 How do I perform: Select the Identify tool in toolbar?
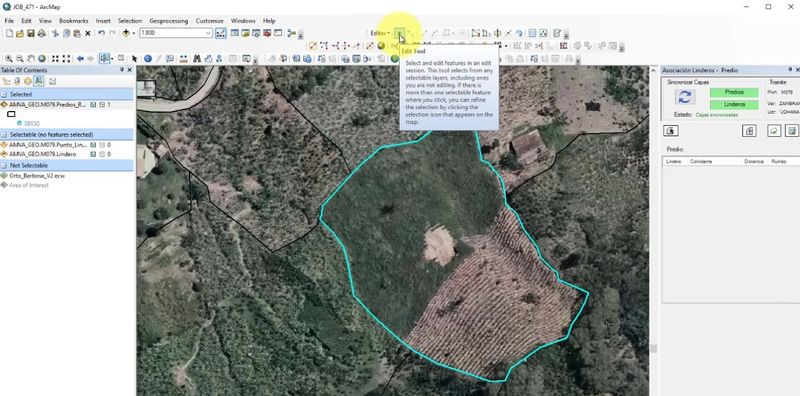148,59
